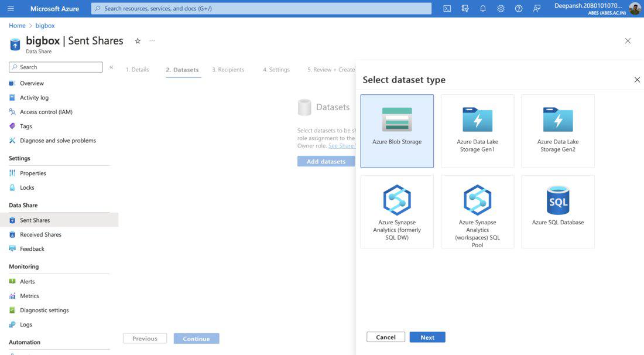
Task: Open the Azure portal hamburger menu
Action: [x=11, y=8]
